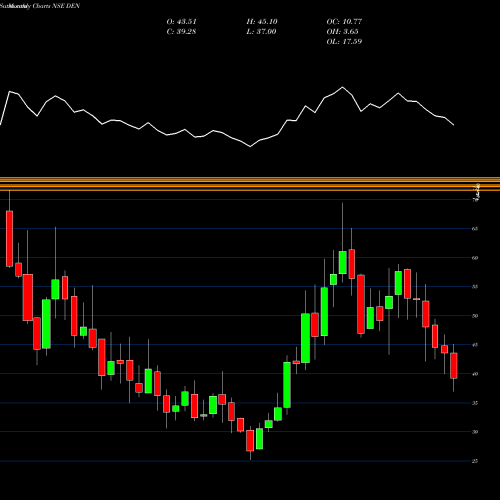The image size is (500, 500).
Task: Select the high value 'H: 45.10'
Action: [x=262, y=22]
